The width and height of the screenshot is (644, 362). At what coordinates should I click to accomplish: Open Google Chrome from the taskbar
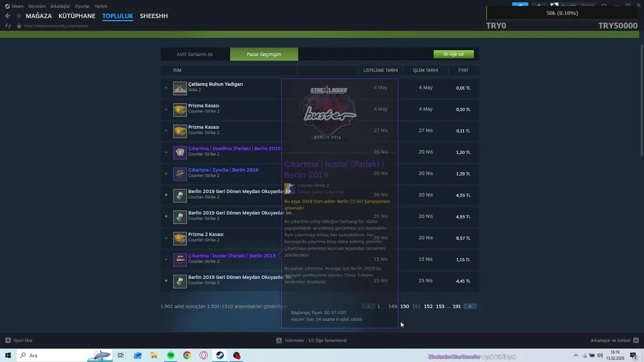[187, 355]
